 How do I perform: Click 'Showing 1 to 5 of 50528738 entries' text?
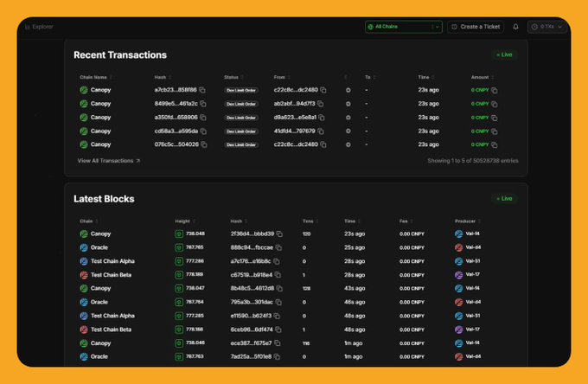pos(473,161)
